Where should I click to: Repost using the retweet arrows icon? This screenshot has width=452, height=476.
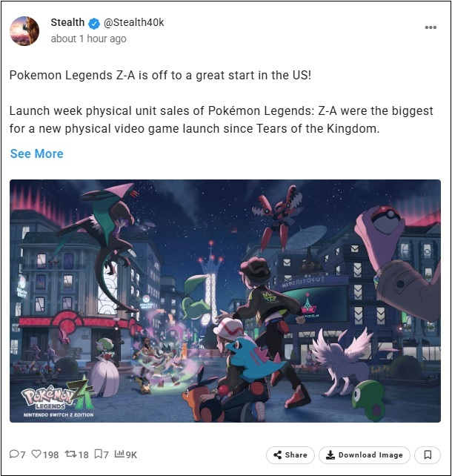tap(70, 454)
